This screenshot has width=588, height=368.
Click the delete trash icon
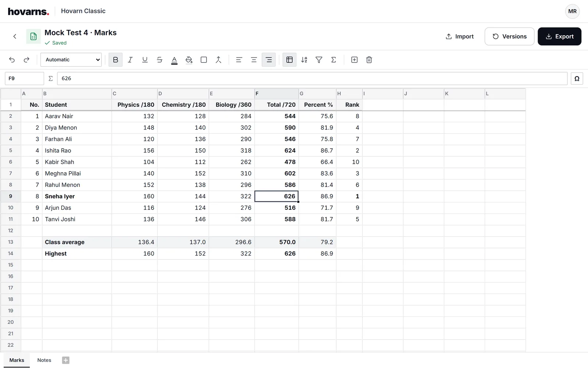[x=369, y=60]
